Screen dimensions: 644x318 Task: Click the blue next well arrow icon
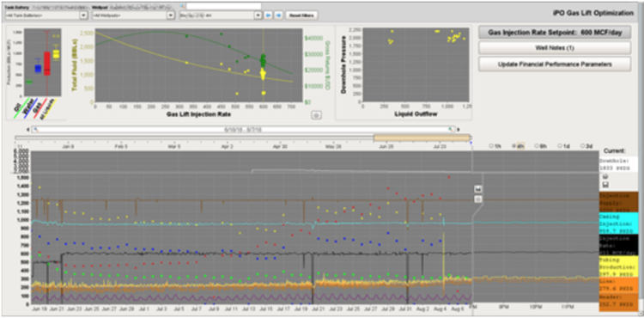point(278,15)
